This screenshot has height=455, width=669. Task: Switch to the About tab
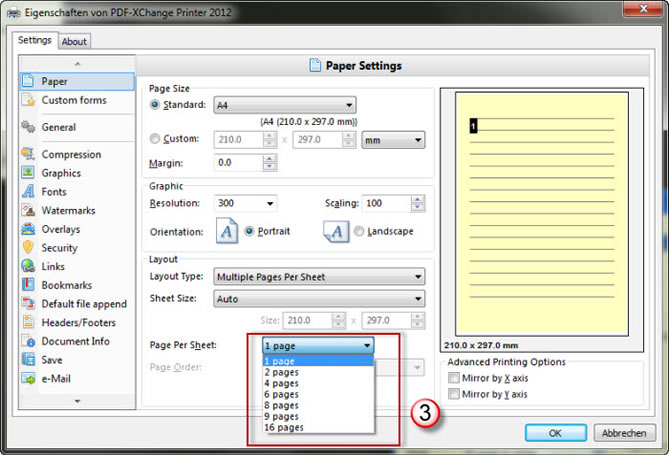coord(74,41)
